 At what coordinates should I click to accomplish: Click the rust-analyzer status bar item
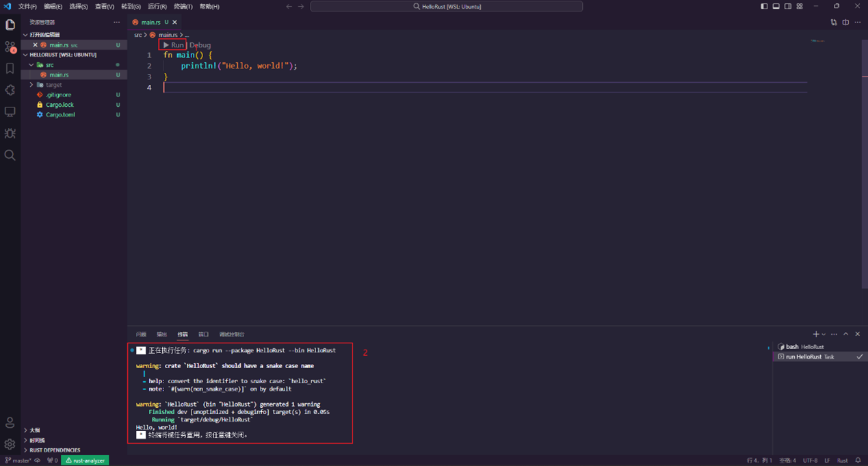point(86,461)
